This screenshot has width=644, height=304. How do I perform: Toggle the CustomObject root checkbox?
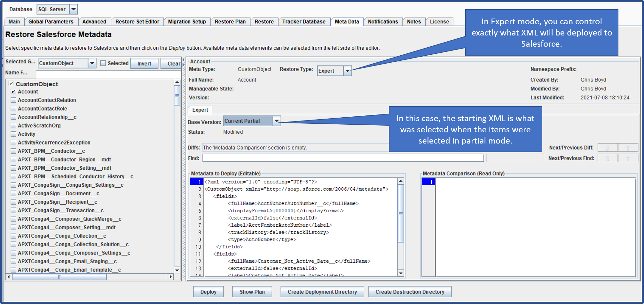point(12,84)
